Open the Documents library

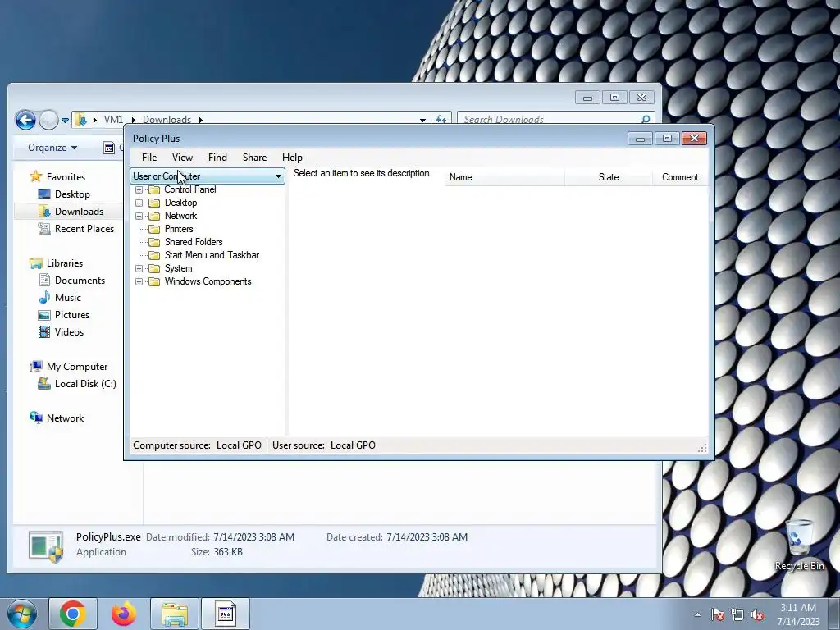pyautogui.click(x=80, y=281)
